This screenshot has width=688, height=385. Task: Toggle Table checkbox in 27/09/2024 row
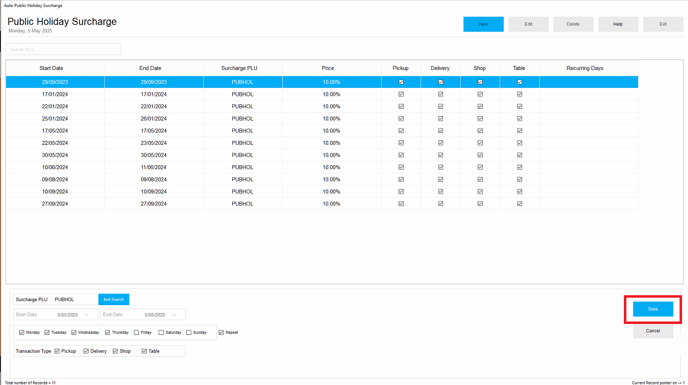520,204
